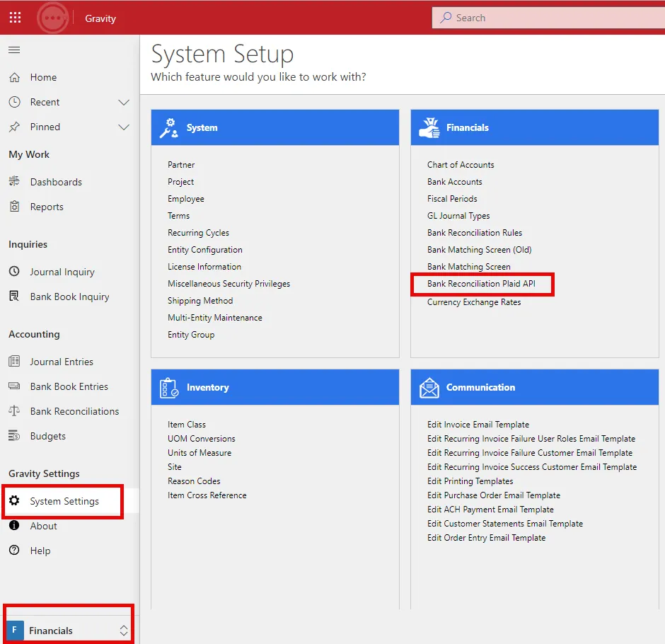Open Journal Entries under Accounting
Image resolution: width=665 pixels, height=644 pixels.
click(x=62, y=362)
